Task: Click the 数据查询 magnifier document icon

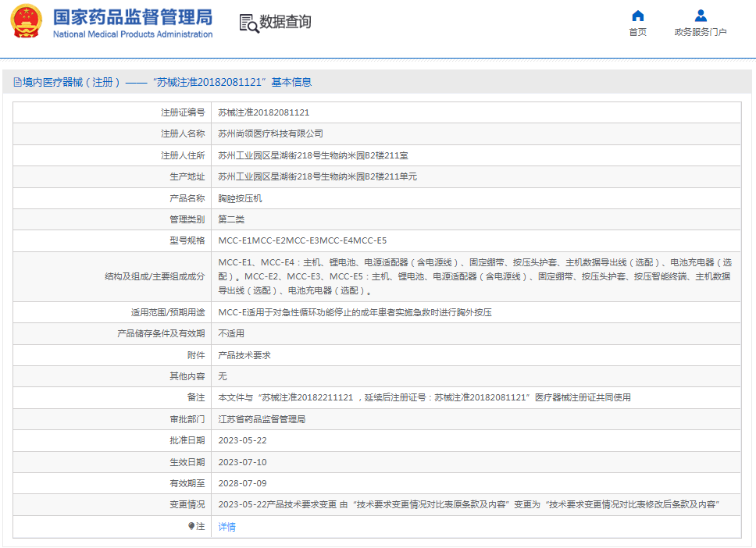Action: [249, 23]
